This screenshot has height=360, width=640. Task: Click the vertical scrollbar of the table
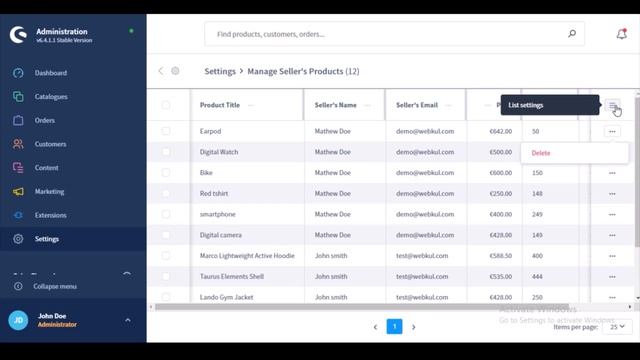click(637, 171)
